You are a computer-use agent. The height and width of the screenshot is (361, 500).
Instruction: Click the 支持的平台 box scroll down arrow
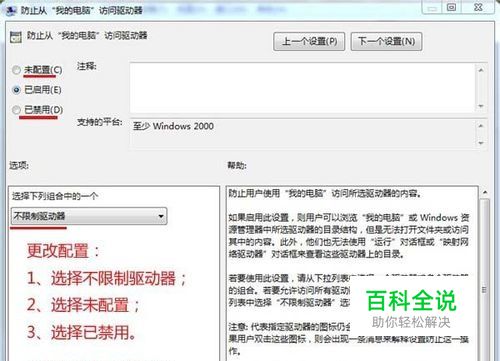tap(481, 143)
